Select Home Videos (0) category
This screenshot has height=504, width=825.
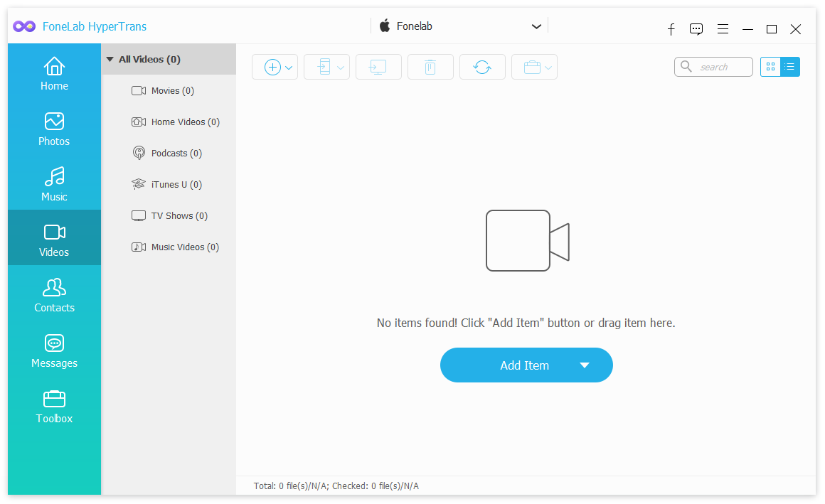tap(169, 122)
